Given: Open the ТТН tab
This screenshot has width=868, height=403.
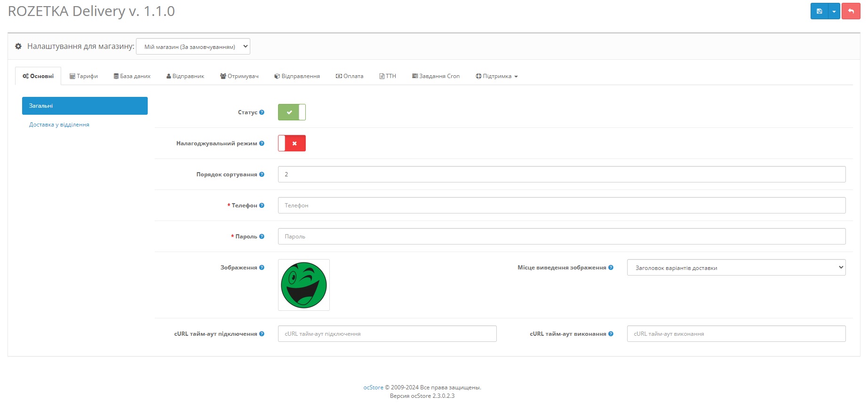Looking at the screenshot, I should 388,76.
